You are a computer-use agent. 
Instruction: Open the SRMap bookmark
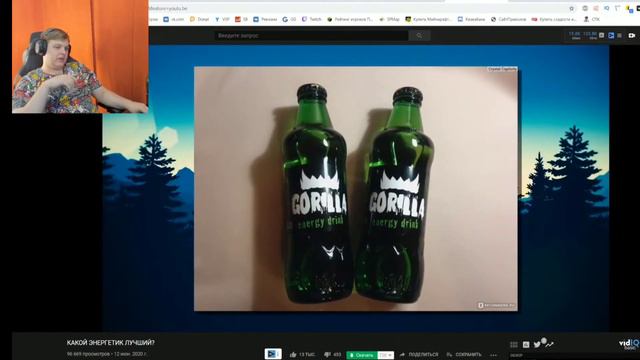[x=390, y=19]
